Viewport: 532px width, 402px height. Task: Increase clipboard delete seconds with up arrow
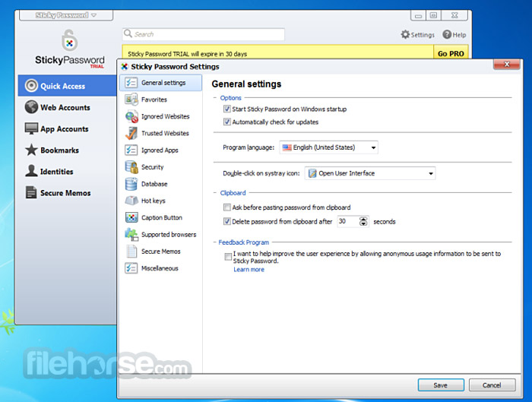pyautogui.click(x=363, y=219)
